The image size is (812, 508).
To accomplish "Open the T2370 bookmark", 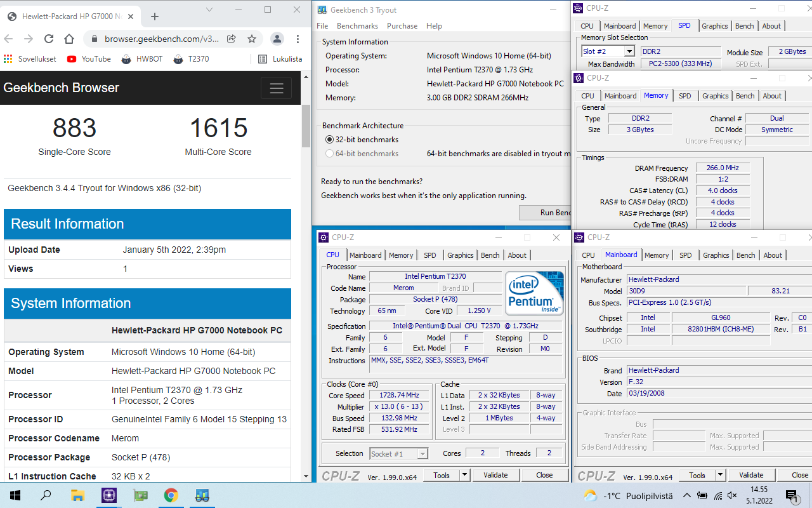I will coord(191,59).
